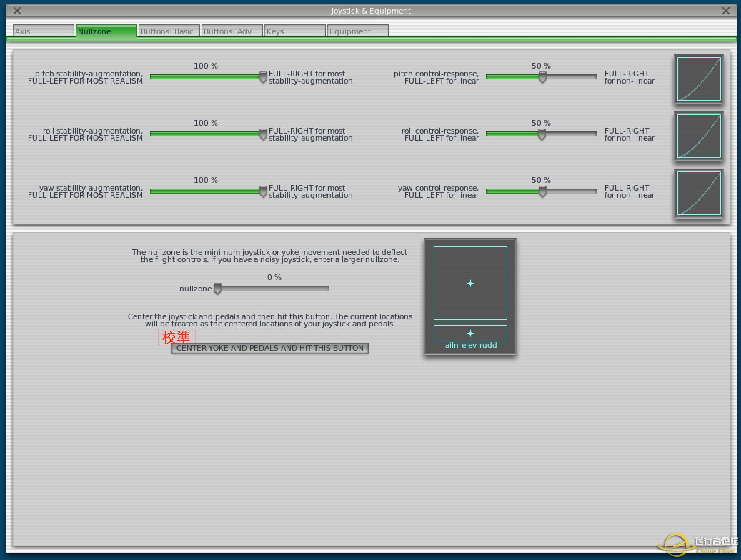741x560 pixels.
Task: Click the roll stability '100 %' value
Action: (x=205, y=123)
